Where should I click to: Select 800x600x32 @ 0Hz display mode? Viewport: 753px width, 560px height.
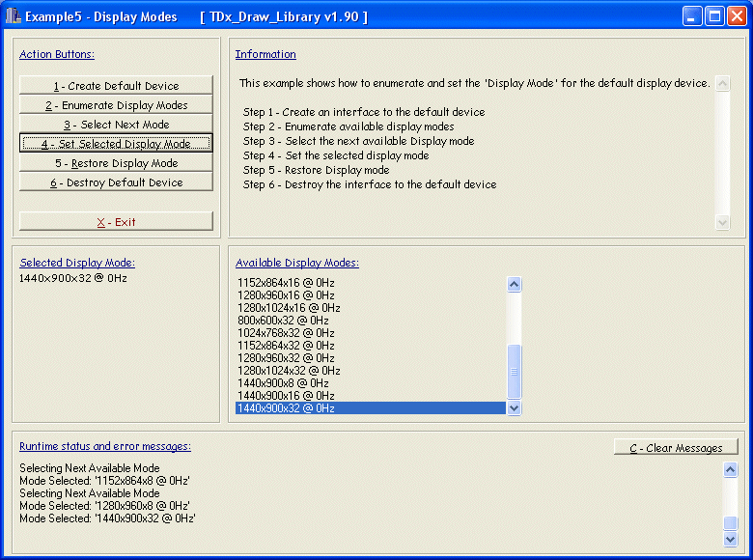pyautogui.click(x=283, y=321)
